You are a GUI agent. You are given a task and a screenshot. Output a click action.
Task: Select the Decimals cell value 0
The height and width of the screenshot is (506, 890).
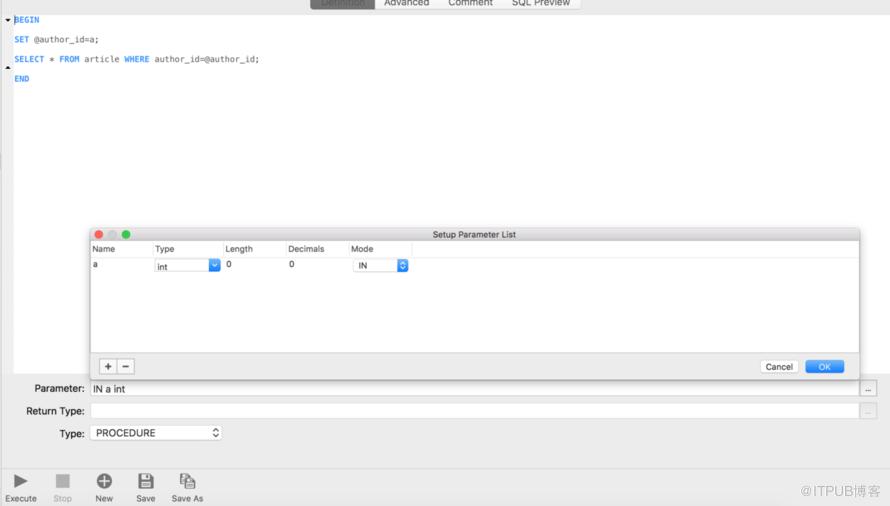292,264
